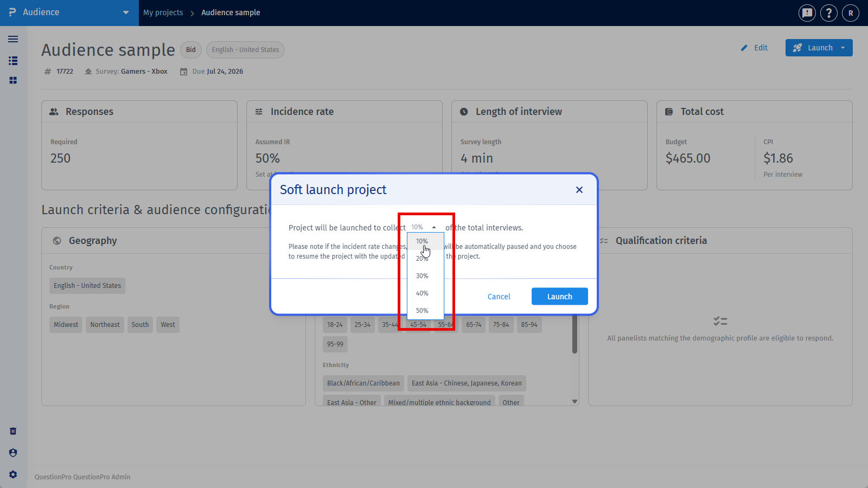Viewport: 868px width, 488px height.
Task: Click the 250 required responses value
Action: pyautogui.click(x=61, y=158)
